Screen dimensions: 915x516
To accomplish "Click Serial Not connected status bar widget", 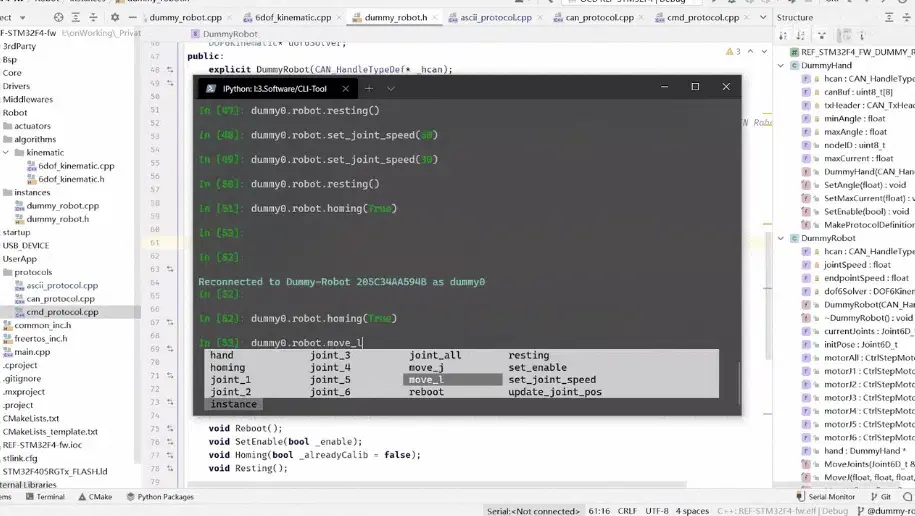I will point(533,511).
